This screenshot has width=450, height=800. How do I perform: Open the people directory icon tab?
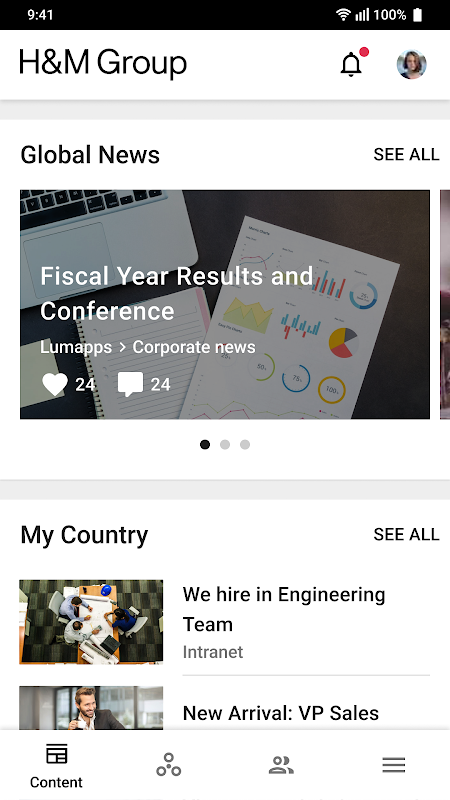[281, 765]
